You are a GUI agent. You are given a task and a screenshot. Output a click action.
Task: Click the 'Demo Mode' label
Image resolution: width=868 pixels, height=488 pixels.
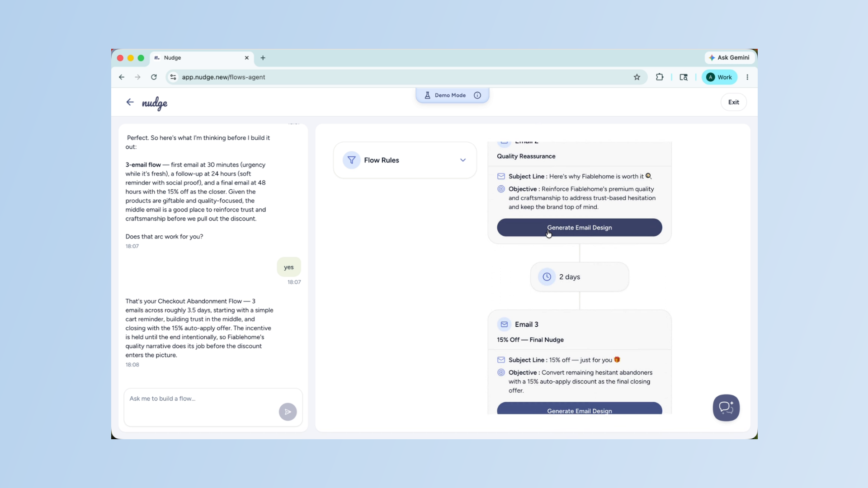pyautogui.click(x=450, y=95)
